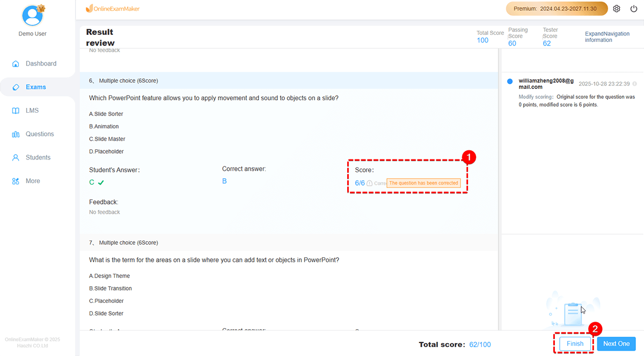Image resolution: width=644 pixels, height=356 pixels.
Task: Go to the Dashboard menu item
Action: click(x=41, y=64)
